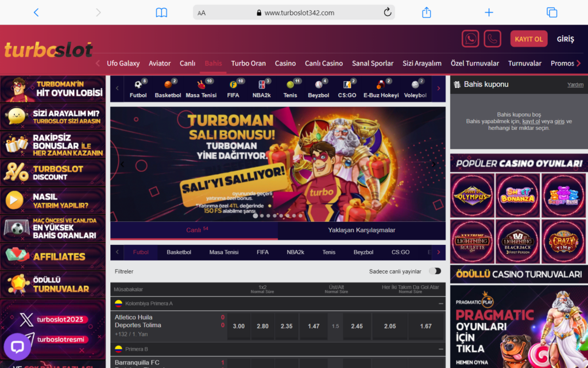
Task: Tap the Safari back arrow
Action: [x=36, y=13]
